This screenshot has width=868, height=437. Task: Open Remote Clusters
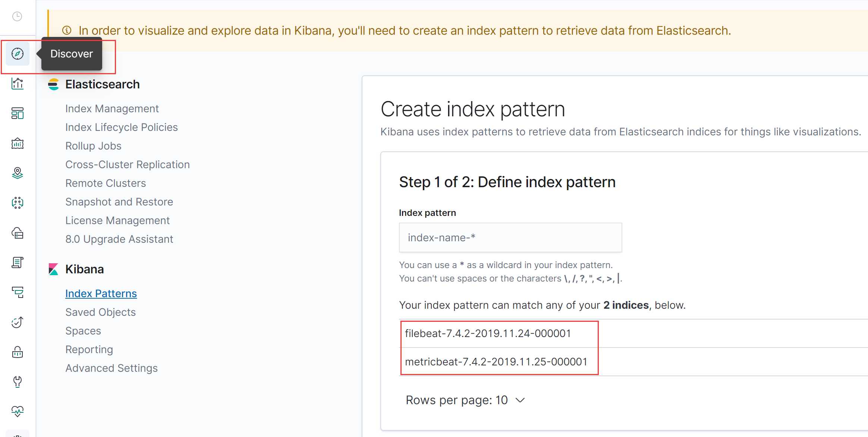106,183
